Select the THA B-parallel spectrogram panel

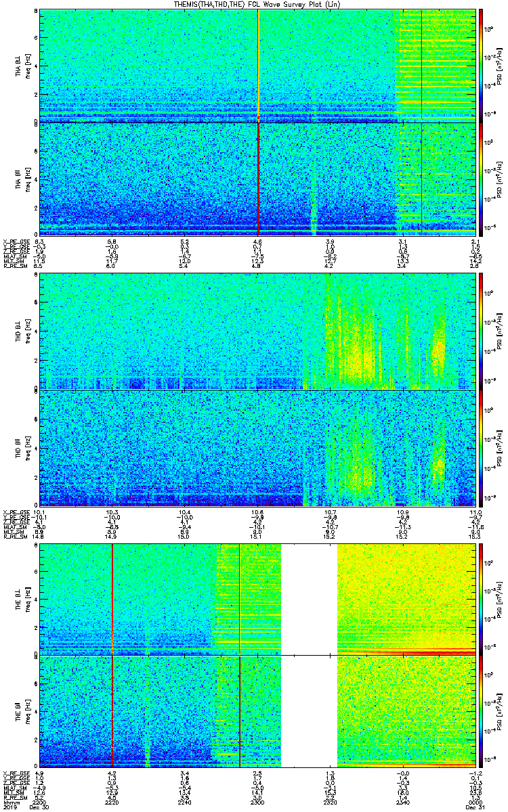point(257,179)
